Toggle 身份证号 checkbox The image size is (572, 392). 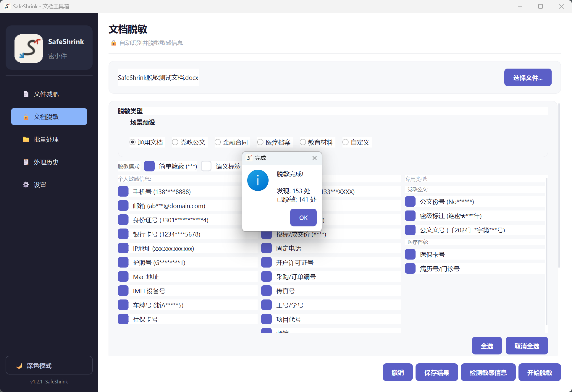[123, 220]
